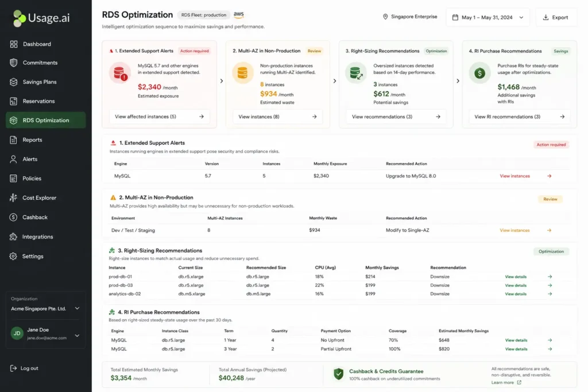
Task: Click the green right-sizing database icon
Action: point(356,72)
